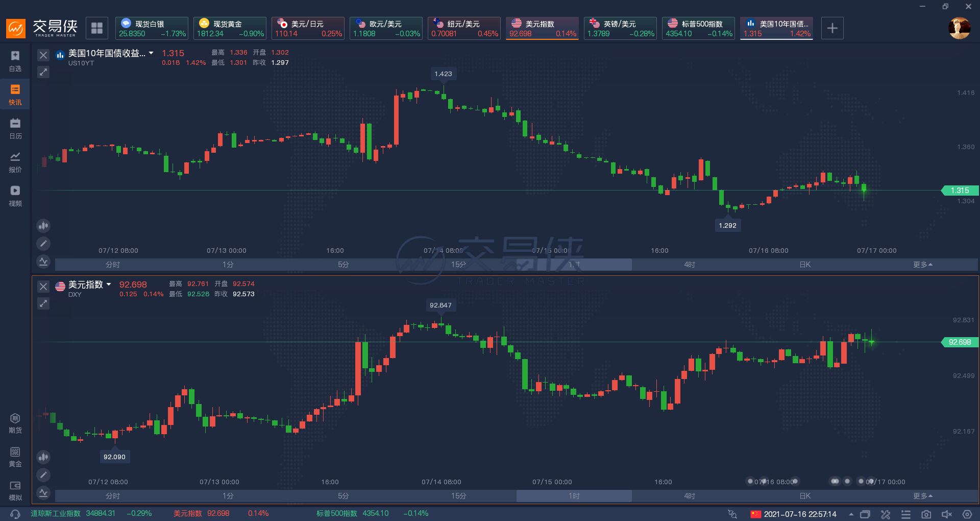Screen dimensions: 980x521
Task: Select 1分 timeframe in lower chart
Action: 228,496
